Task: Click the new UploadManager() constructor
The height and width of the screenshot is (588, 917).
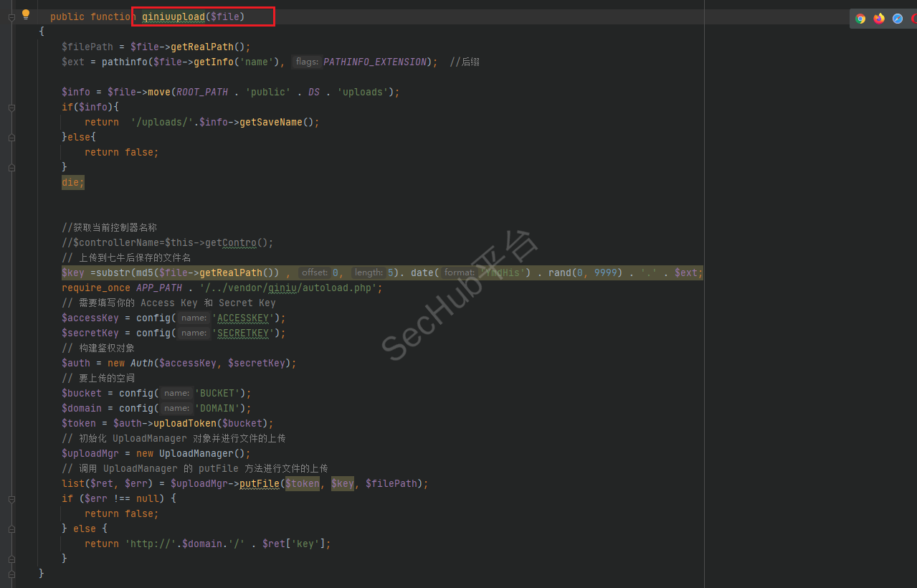Action: [204, 453]
